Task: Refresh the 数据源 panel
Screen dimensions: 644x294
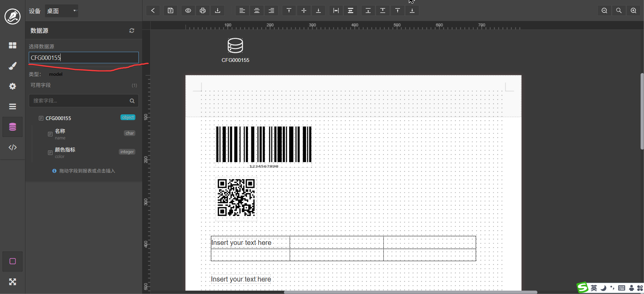Action: point(132,31)
